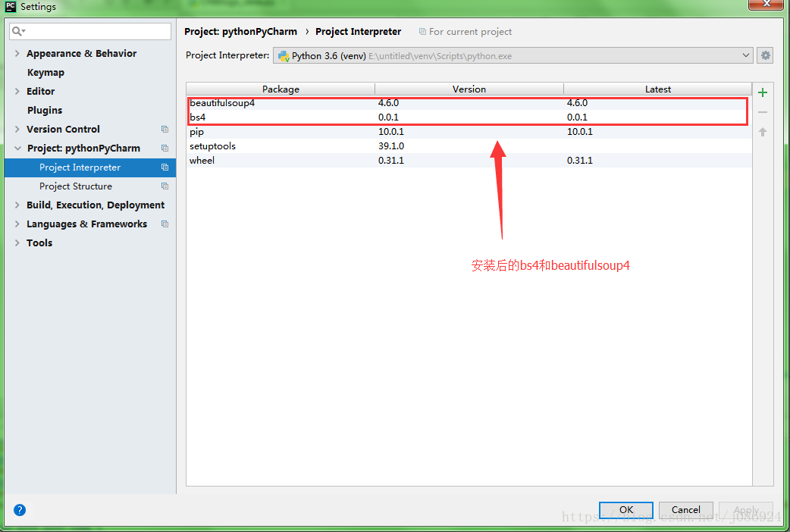Sort by the Package column header
This screenshot has width=790, height=532.
(x=281, y=89)
